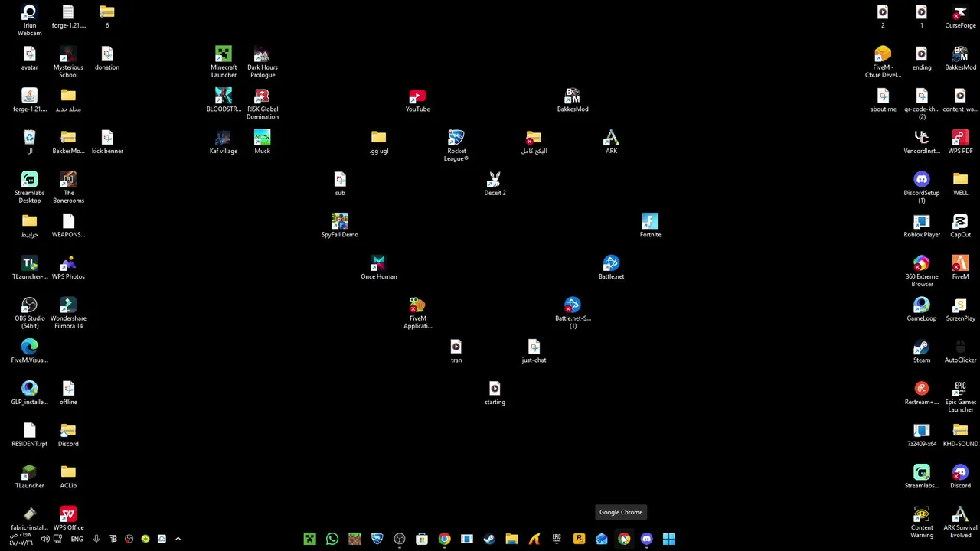Open the FiveM Application shortcut
This screenshot has width=980, height=551.
(x=417, y=314)
